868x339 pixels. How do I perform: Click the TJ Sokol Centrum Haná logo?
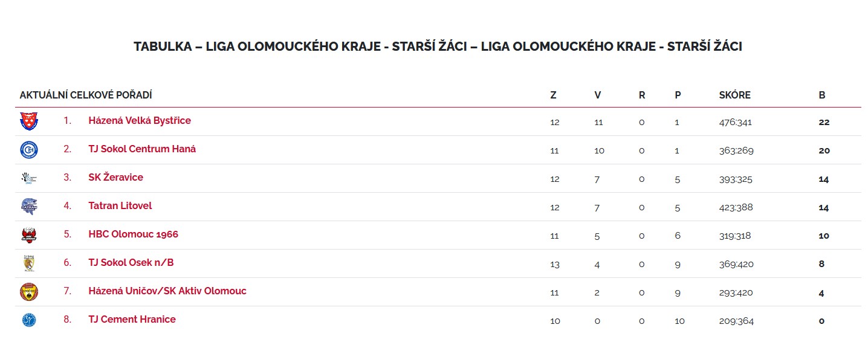tap(28, 150)
